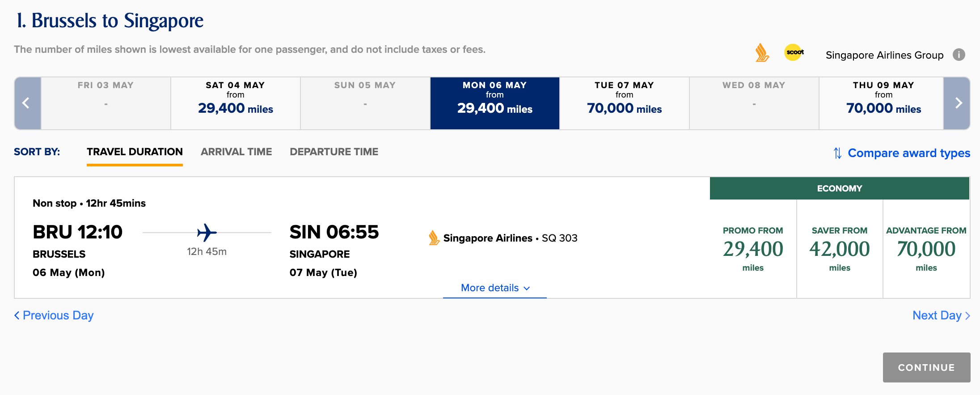980x395 pixels.
Task: Choose the Advantage 70,000 miles fare
Action: [x=926, y=249]
